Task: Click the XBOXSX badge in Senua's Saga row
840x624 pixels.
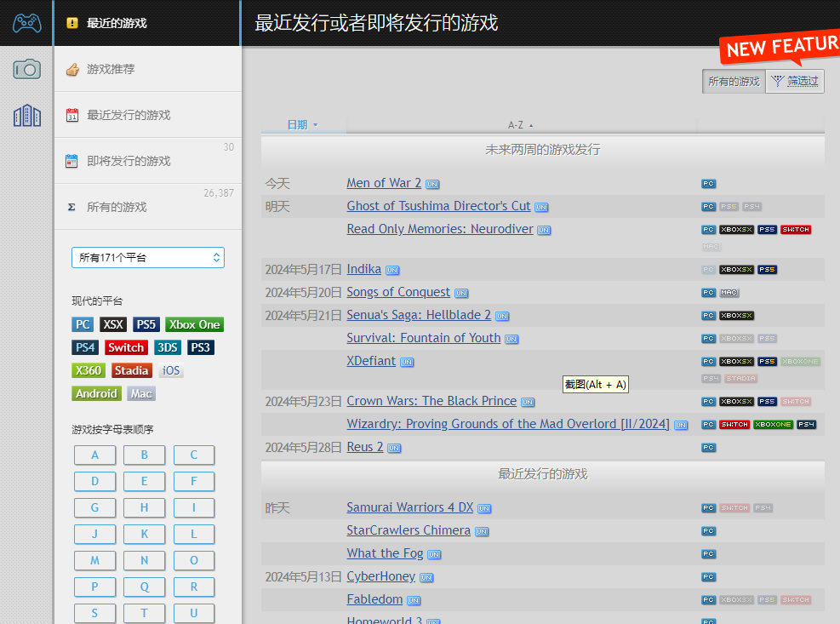Action: click(x=737, y=315)
